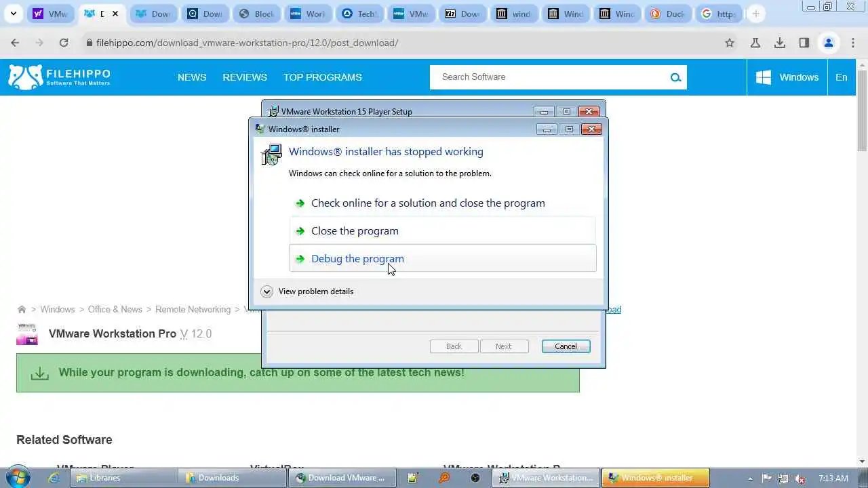
Task: Follow the Office & News breadcrumb link
Action: click(115, 309)
